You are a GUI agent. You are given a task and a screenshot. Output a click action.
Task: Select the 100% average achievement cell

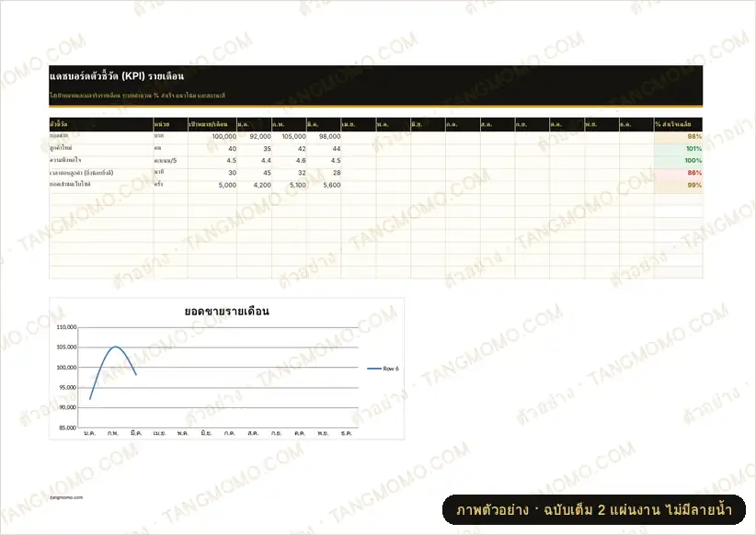[x=679, y=161]
